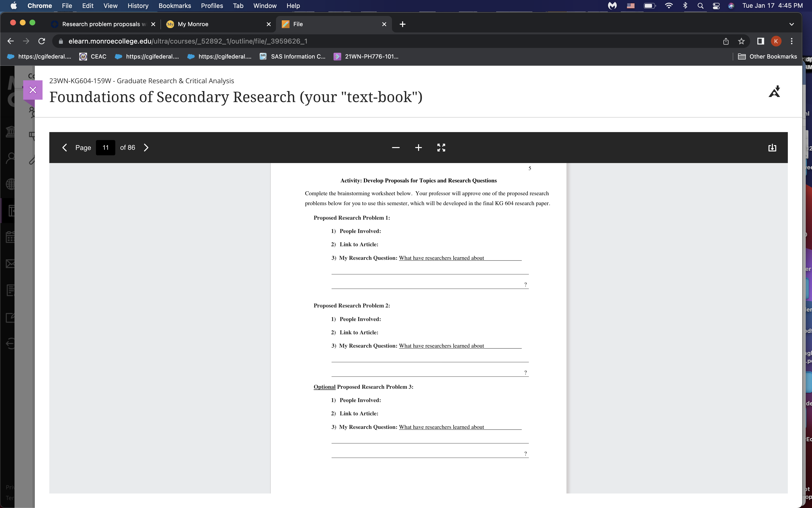Open the Chrome profile K avatar
Image resolution: width=812 pixels, height=508 pixels.
[x=776, y=41]
